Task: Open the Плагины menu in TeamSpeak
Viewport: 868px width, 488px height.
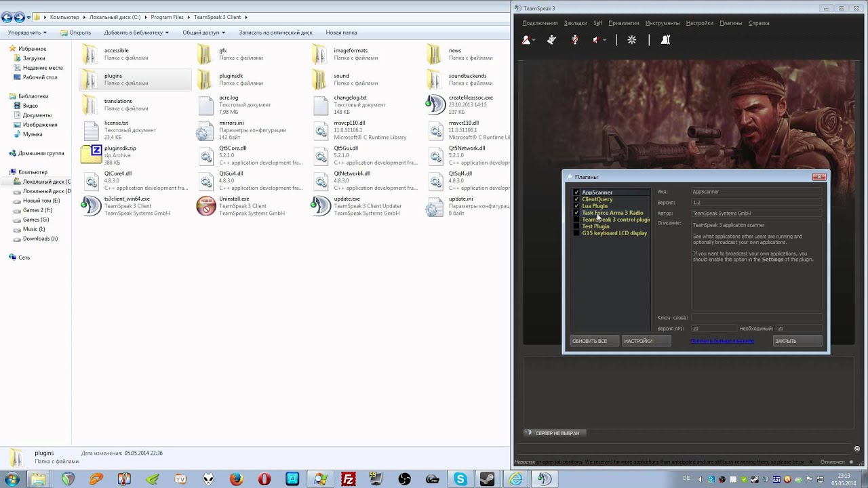Action: pos(731,23)
